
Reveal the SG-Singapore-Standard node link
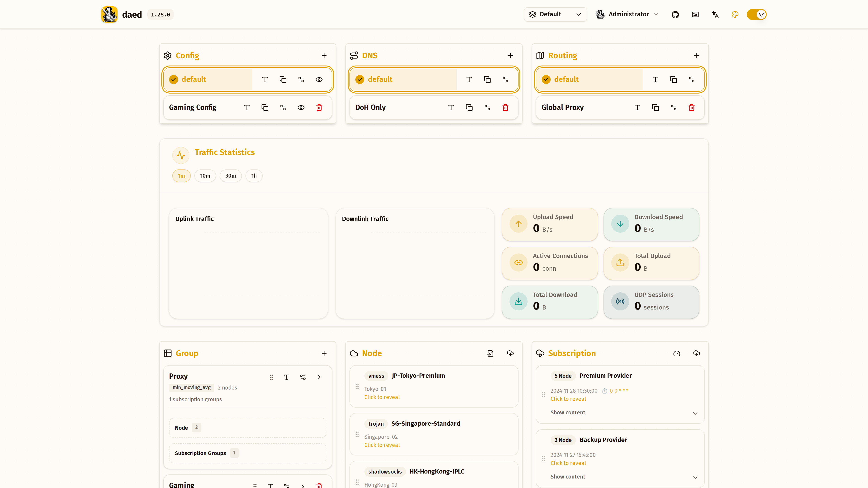tap(382, 445)
